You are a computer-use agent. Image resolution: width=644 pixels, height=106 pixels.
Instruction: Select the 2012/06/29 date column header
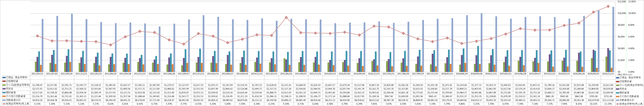click(111, 74)
